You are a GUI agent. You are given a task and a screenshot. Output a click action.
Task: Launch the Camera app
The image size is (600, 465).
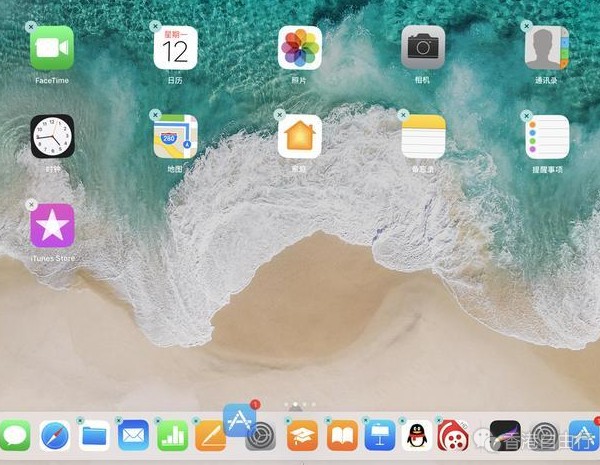click(x=423, y=48)
